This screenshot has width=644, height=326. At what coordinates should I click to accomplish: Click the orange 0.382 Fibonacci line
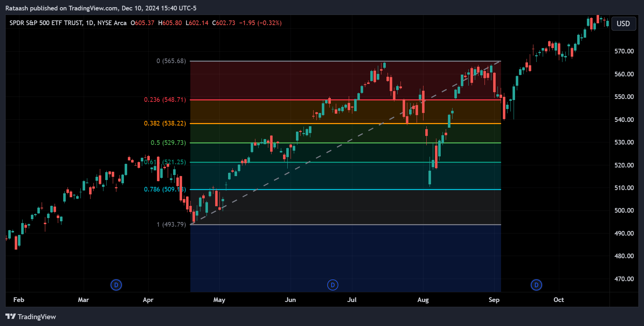coord(345,123)
